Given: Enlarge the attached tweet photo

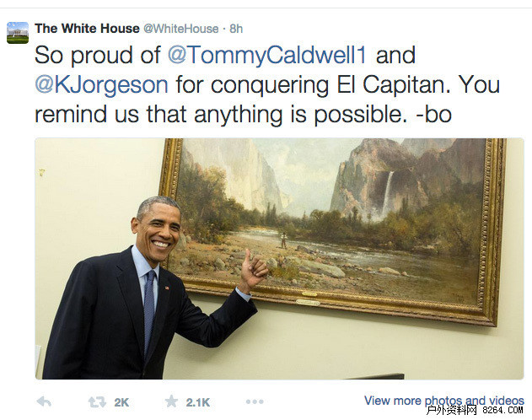Looking at the screenshot, I should pos(280,259).
